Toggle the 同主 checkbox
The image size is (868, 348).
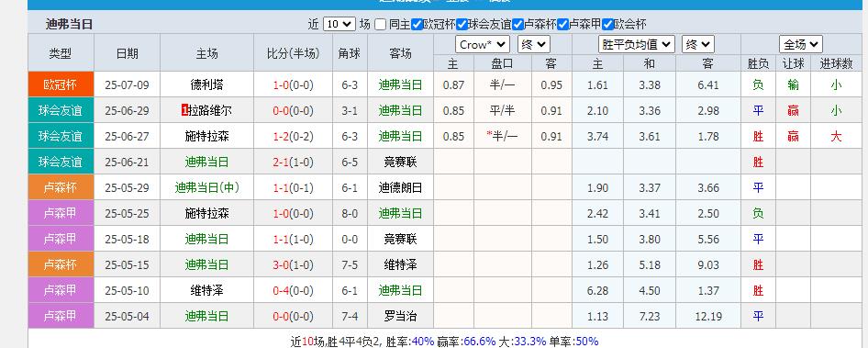pos(380,25)
